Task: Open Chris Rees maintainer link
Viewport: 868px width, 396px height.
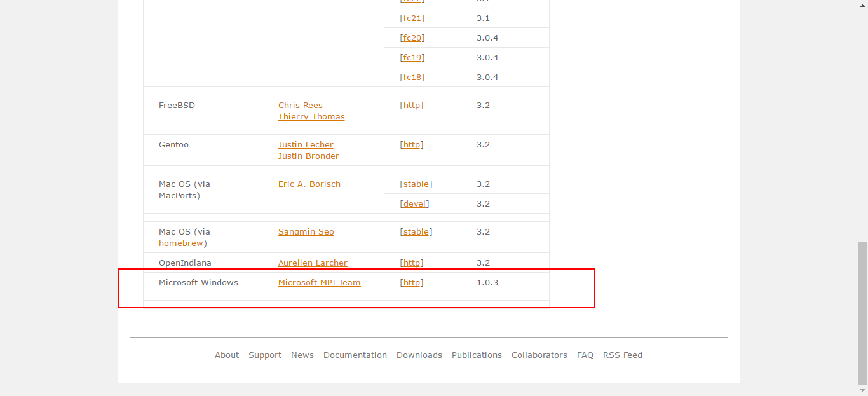Action: 301,105
